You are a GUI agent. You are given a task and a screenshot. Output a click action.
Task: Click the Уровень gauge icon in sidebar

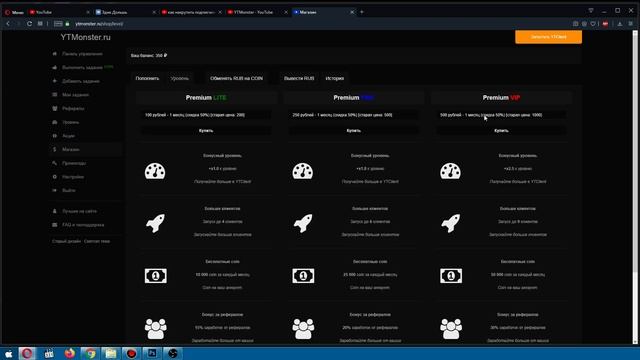[x=55, y=122]
